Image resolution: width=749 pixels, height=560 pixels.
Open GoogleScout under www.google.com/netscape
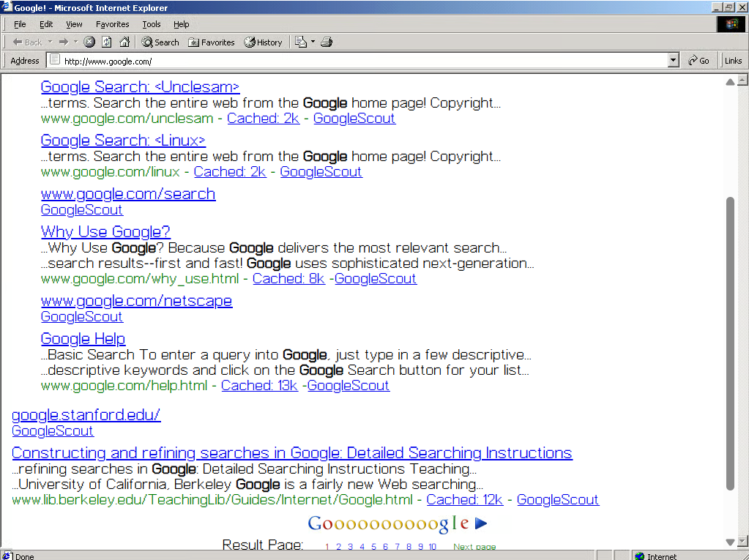[82, 316]
